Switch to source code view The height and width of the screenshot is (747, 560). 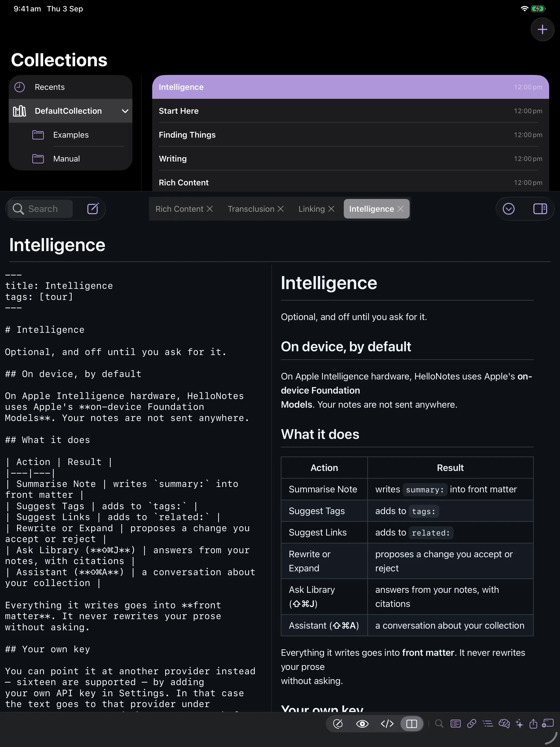pyautogui.click(x=387, y=723)
